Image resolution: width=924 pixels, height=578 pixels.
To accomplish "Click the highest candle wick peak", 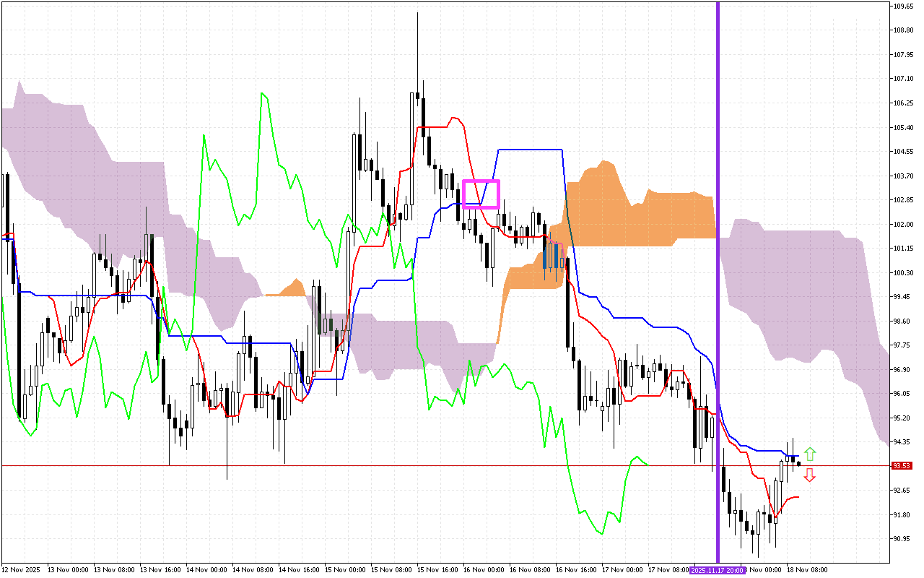I will (x=417, y=14).
